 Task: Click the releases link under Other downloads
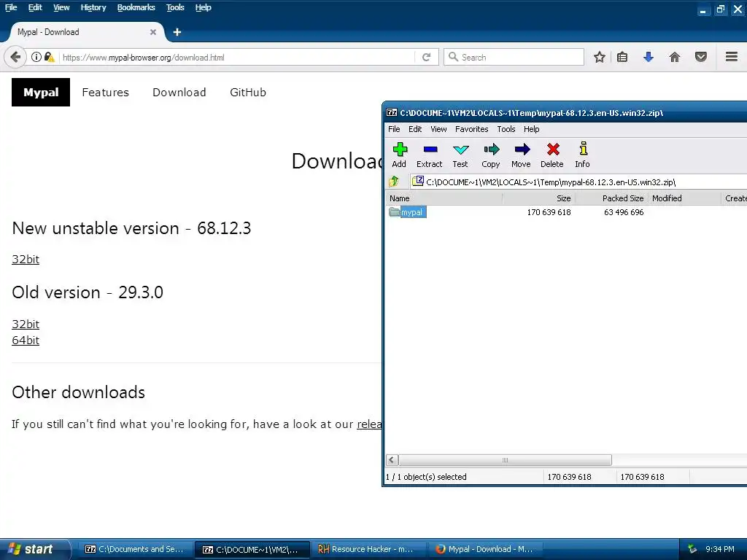pos(369,424)
